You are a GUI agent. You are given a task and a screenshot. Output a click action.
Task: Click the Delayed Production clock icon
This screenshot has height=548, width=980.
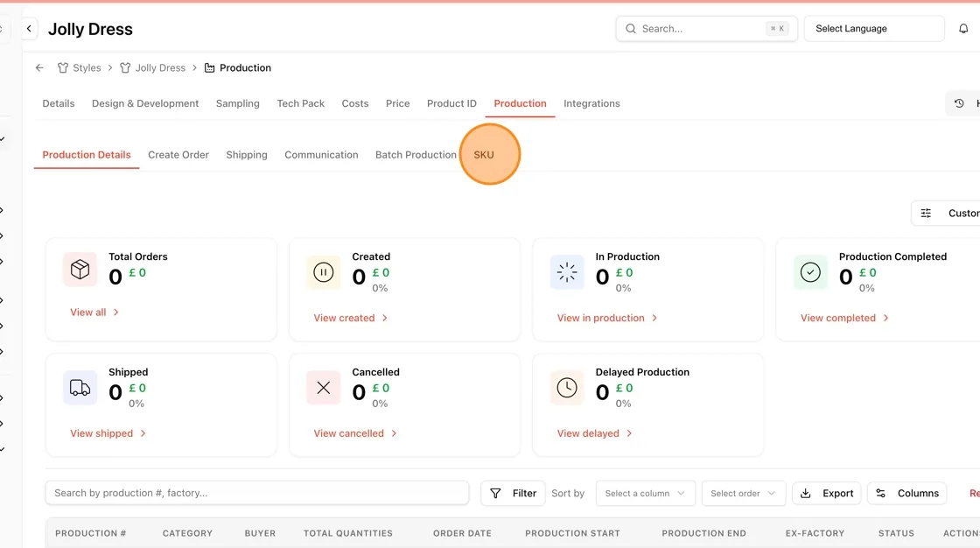pyautogui.click(x=567, y=388)
